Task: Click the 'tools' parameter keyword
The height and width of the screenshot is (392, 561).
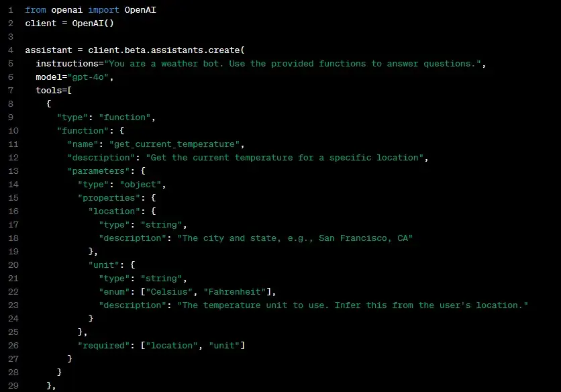Action: pos(48,91)
